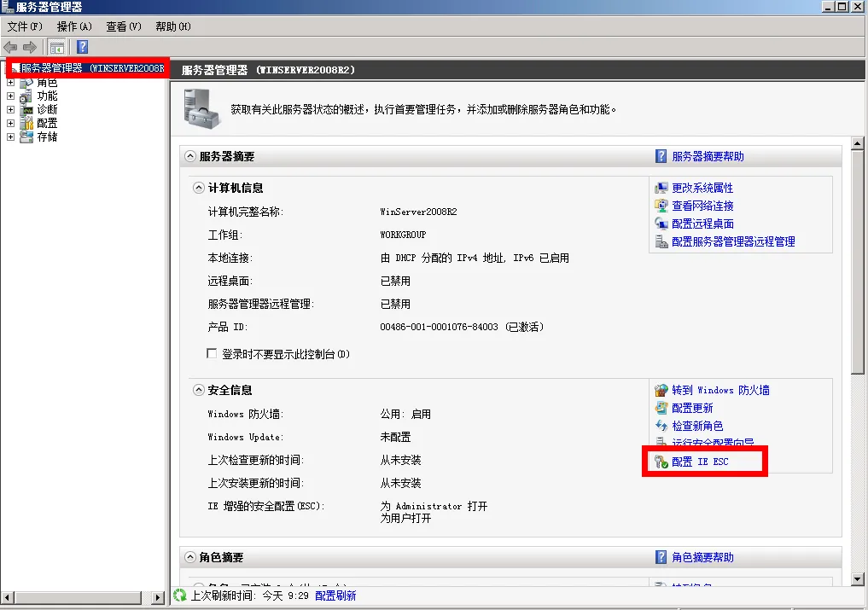Click the tree pane horizontal scrollbar thumb
868x610 pixels.
coord(78,598)
